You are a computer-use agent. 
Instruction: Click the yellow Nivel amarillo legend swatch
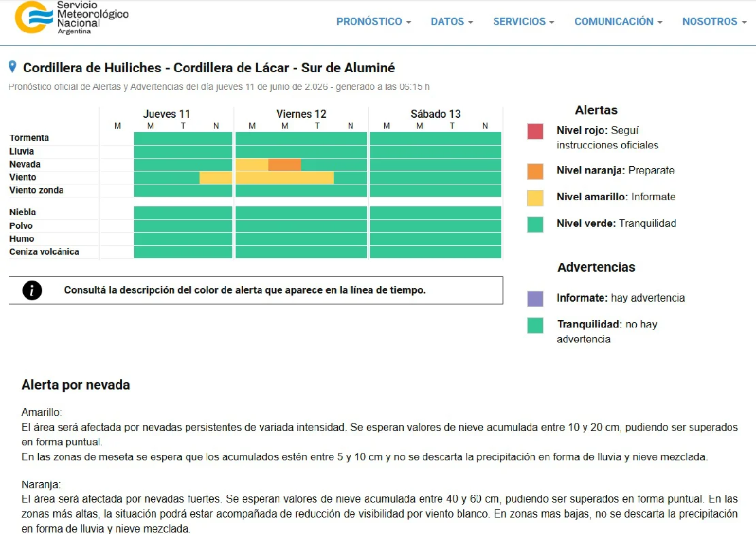[535, 197]
